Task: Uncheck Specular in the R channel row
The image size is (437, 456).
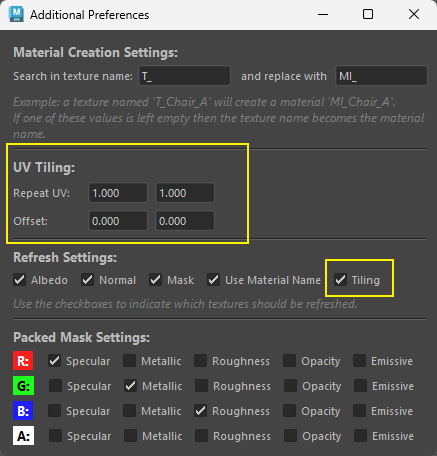Action: [x=54, y=361]
